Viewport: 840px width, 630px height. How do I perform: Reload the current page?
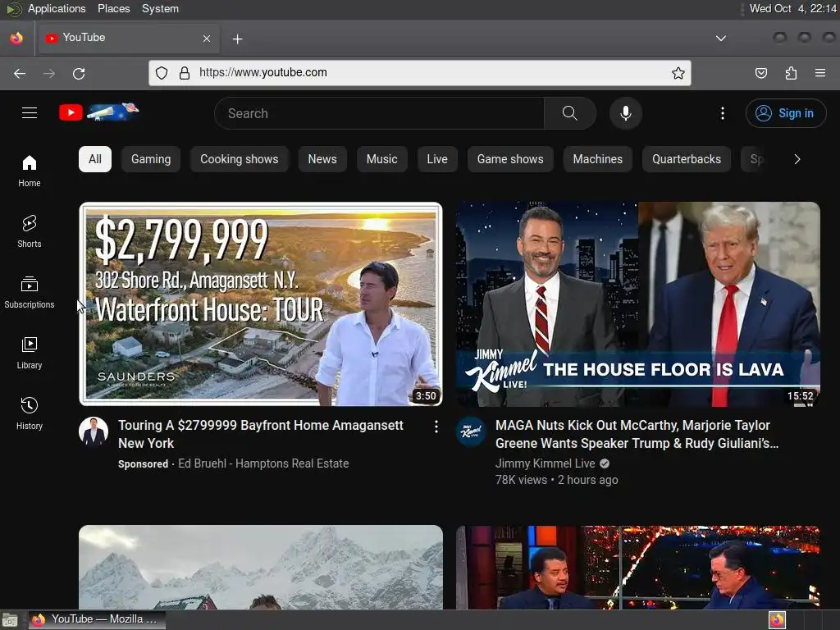click(79, 73)
